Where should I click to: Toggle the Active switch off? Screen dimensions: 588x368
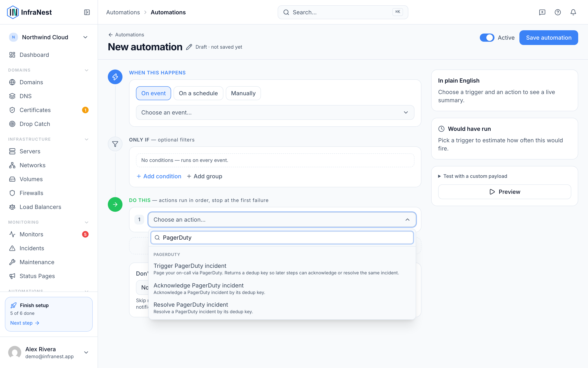pyautogui.click(x=487, y=38)
